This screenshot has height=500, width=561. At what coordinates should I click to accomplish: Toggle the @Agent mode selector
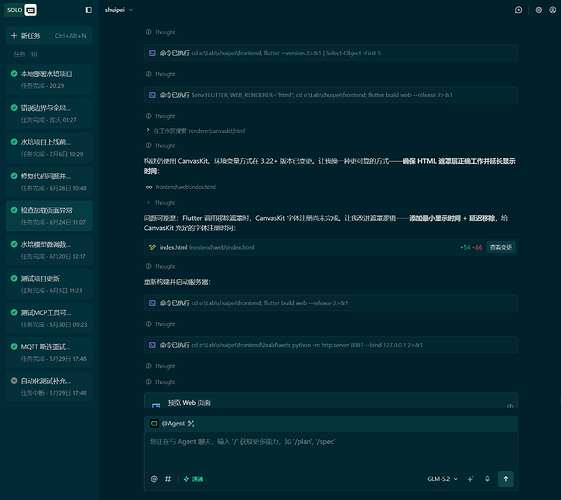(172, 423)
